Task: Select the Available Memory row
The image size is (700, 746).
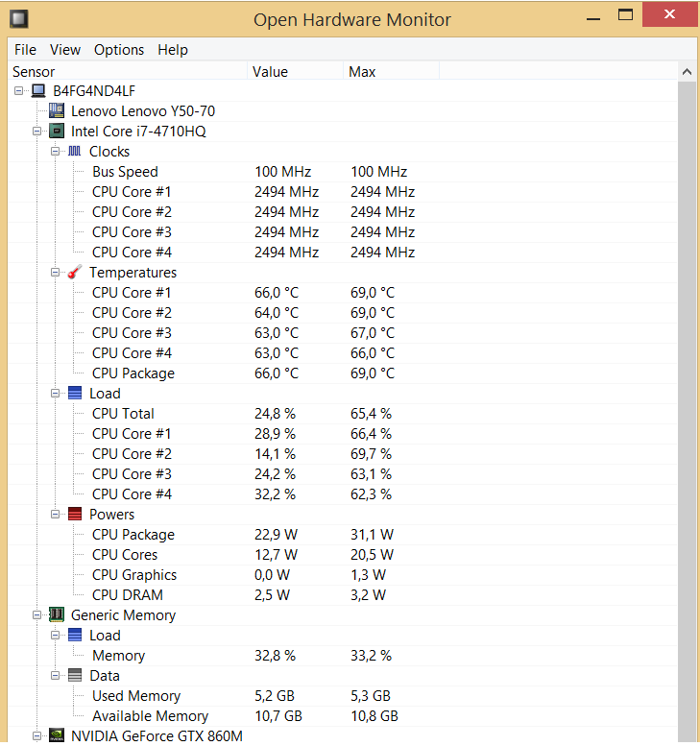Action: [343, 715]
